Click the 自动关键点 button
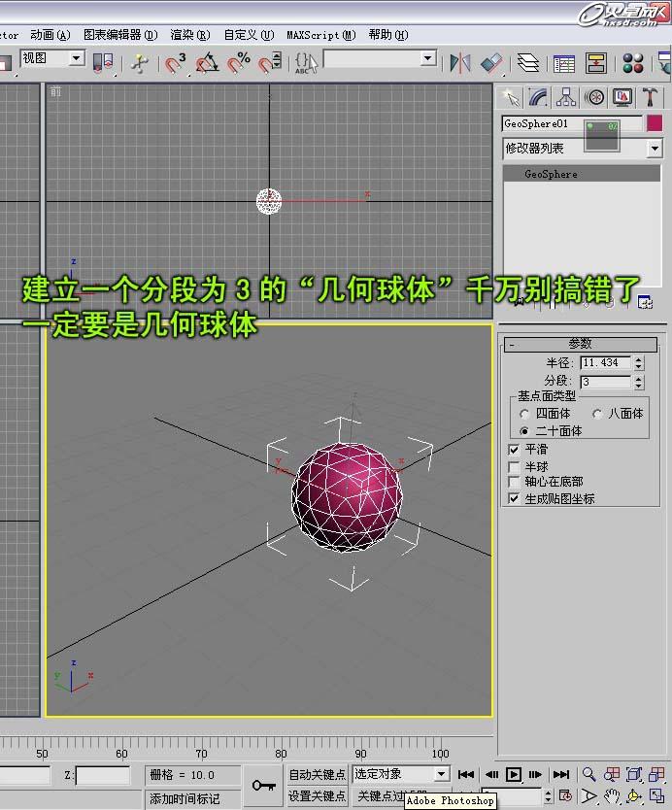Viewport: 672px width, 810px height. [317, 774]
